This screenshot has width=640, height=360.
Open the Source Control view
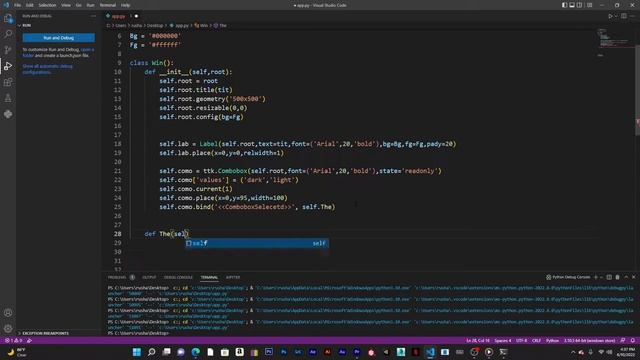(8, 50)
